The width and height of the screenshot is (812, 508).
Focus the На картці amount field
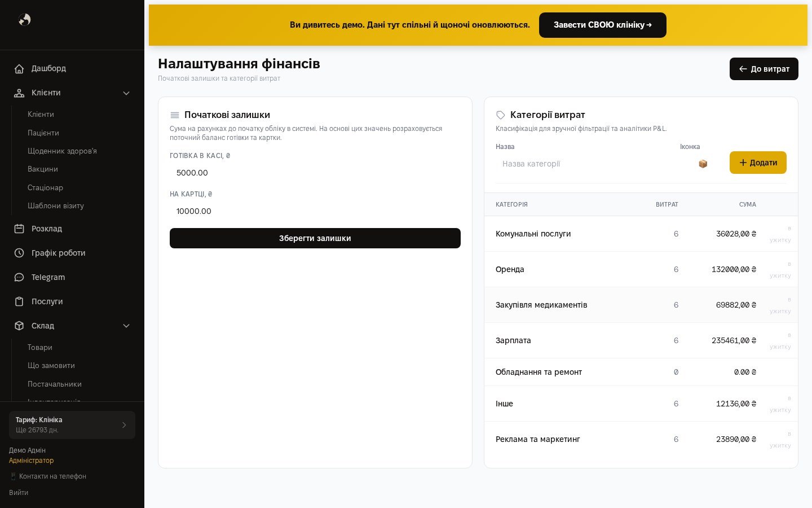point(315,211)
